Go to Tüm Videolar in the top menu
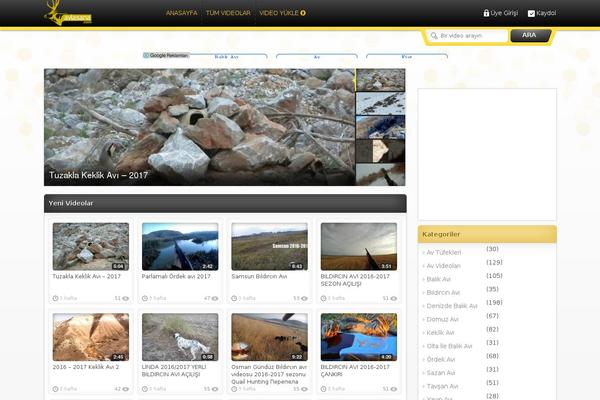 click(x=227, y=14)
